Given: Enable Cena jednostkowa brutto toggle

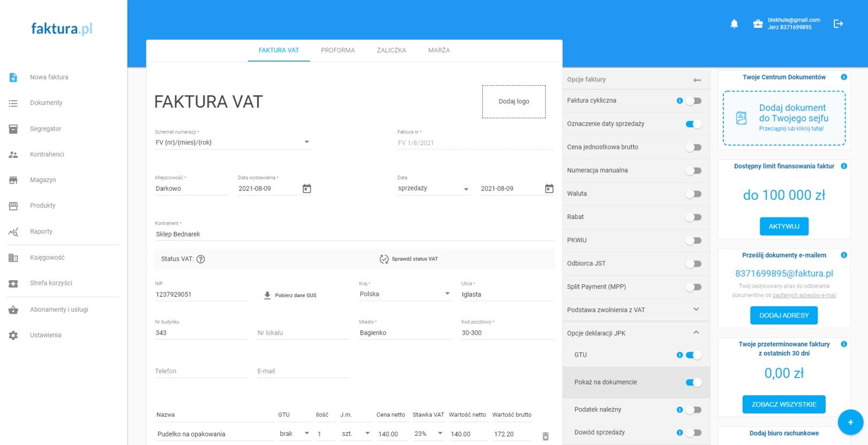Looking at the screenshot, I should pos(694,147).
